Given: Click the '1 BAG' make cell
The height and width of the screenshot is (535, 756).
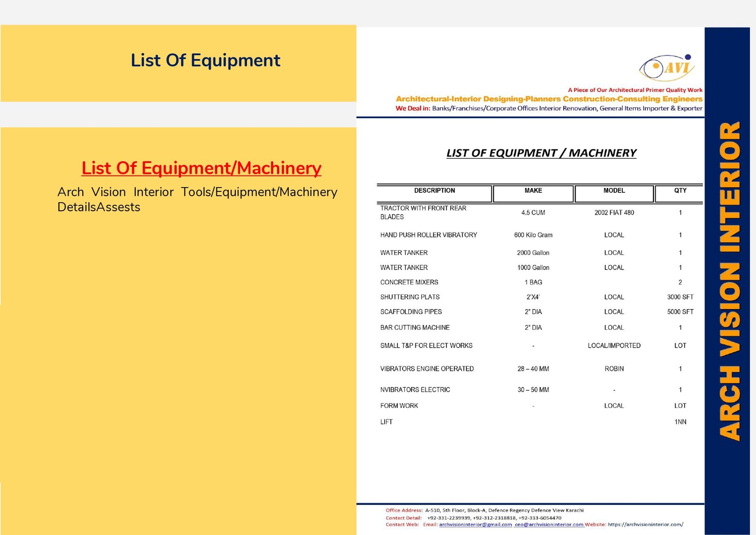Looking at the screenshot, I should click(533, 282).
